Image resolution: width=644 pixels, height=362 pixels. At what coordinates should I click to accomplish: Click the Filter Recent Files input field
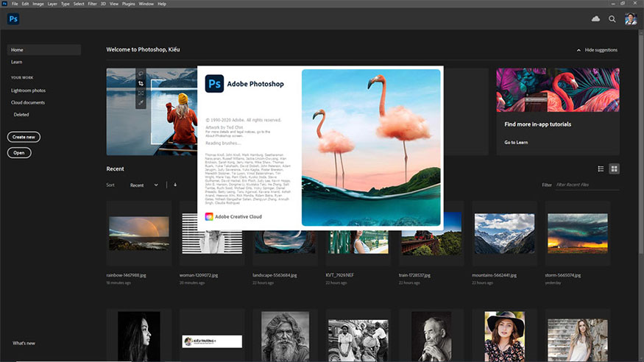click(x=587, y=185)
